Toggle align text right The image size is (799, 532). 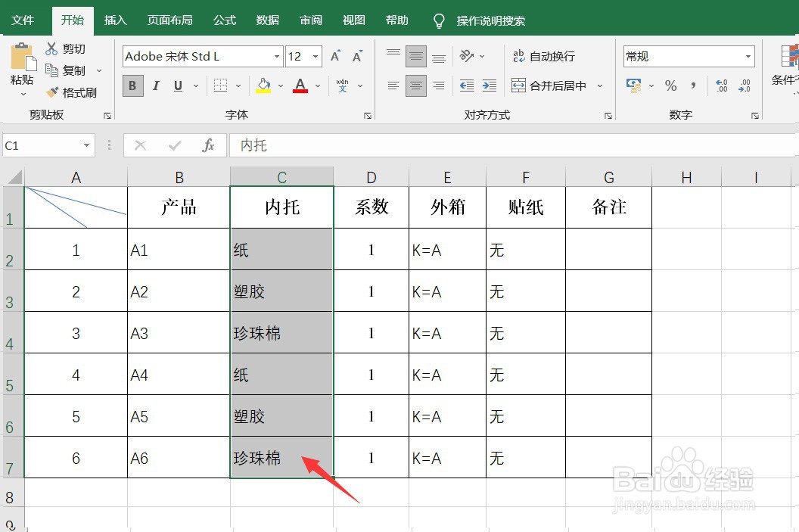click(439, 86)
